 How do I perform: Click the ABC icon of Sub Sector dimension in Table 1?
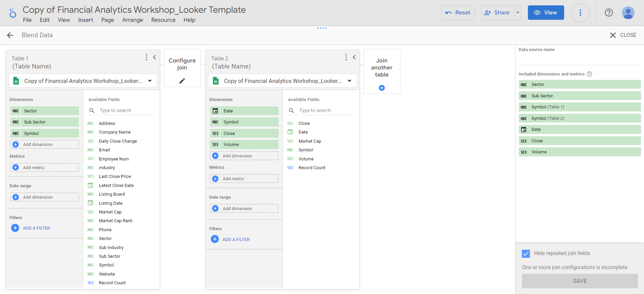click(x=16, y=122)
